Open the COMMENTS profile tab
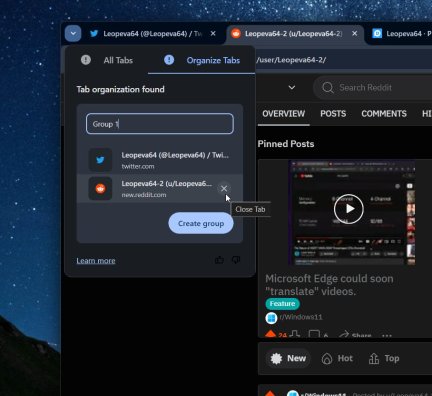The width and height of the screenshot is (432, 396). point(384,114)
